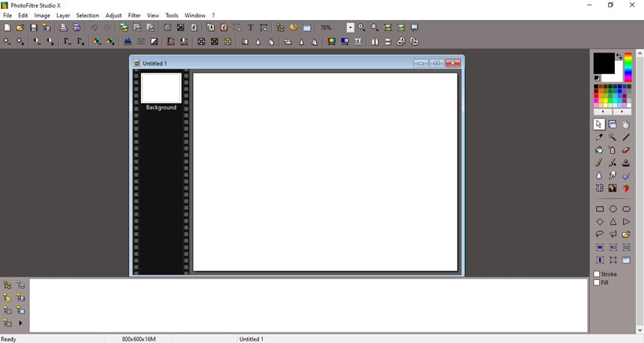Open the Tools menu
644x343 pixels.
171,15
